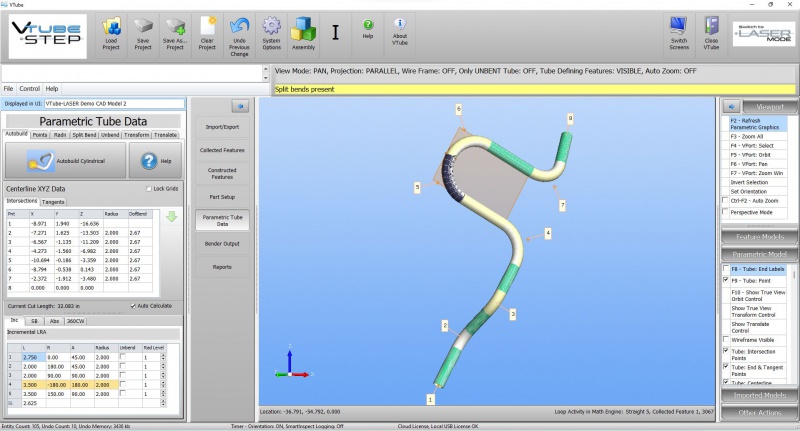Image resolution: width=800 pixels, height=431 pixels.
Task: Collapse the Parametric Model panel header
Action: [759, 254]
